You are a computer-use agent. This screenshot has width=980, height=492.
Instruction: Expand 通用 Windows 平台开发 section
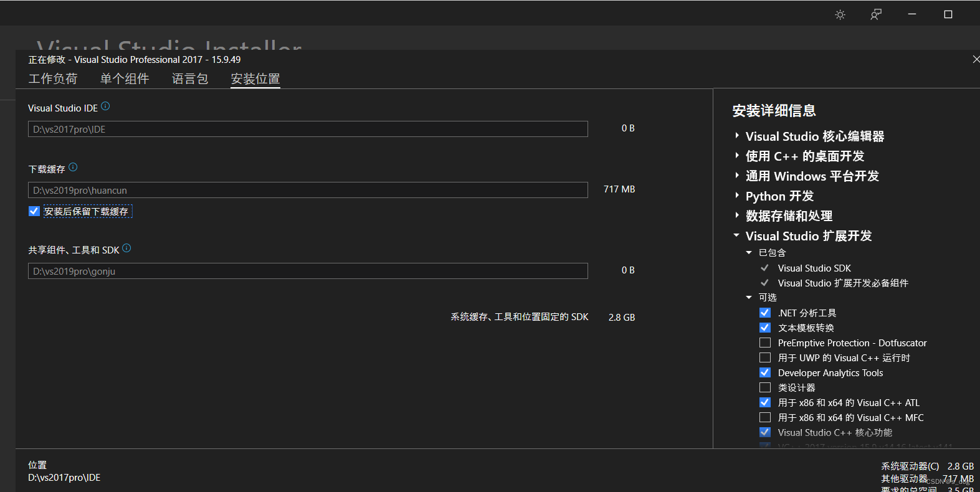click(737, 176)
